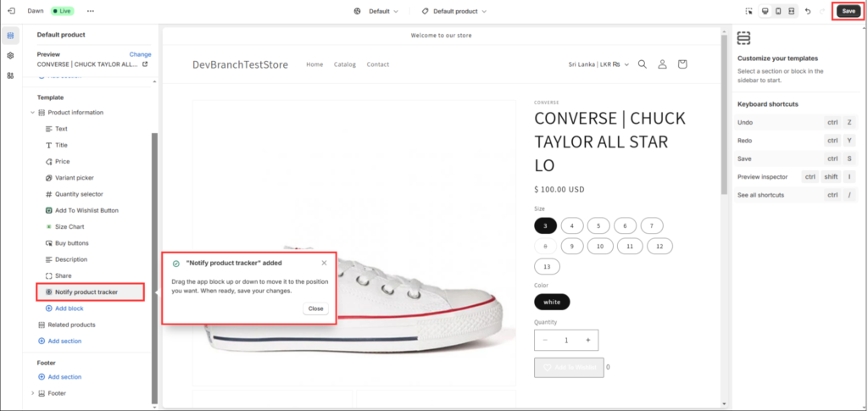
Task: Open preview product in new window icon
Action: tap(145, 64)
